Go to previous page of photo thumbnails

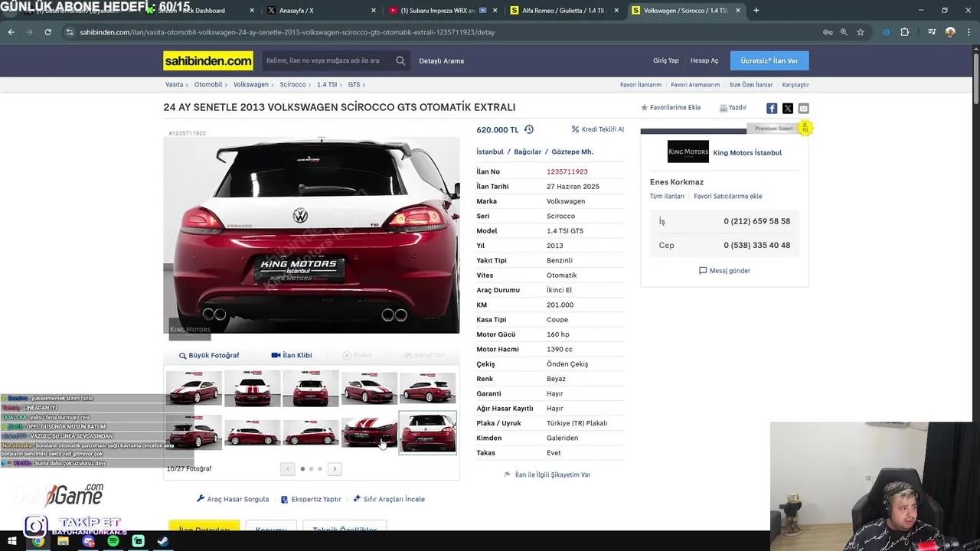pos(288,468)
